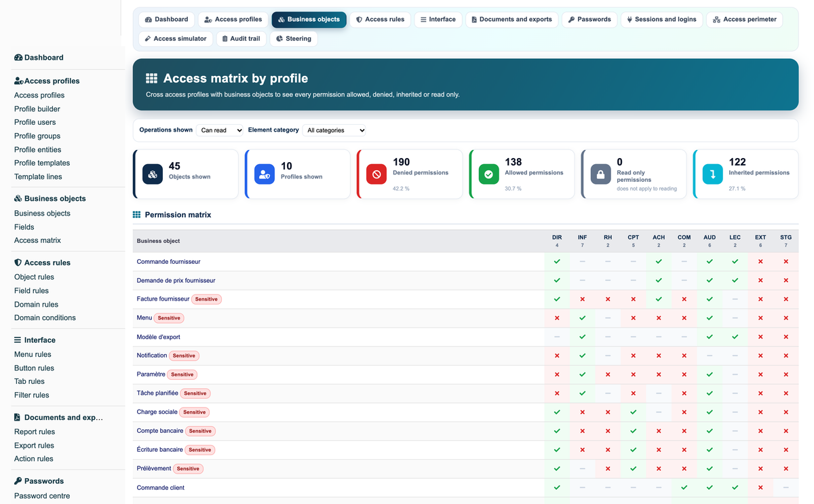Viewport: 814px width, 504px height.
Task: Go to Profile users in sidebar
Action: [35, 122]
